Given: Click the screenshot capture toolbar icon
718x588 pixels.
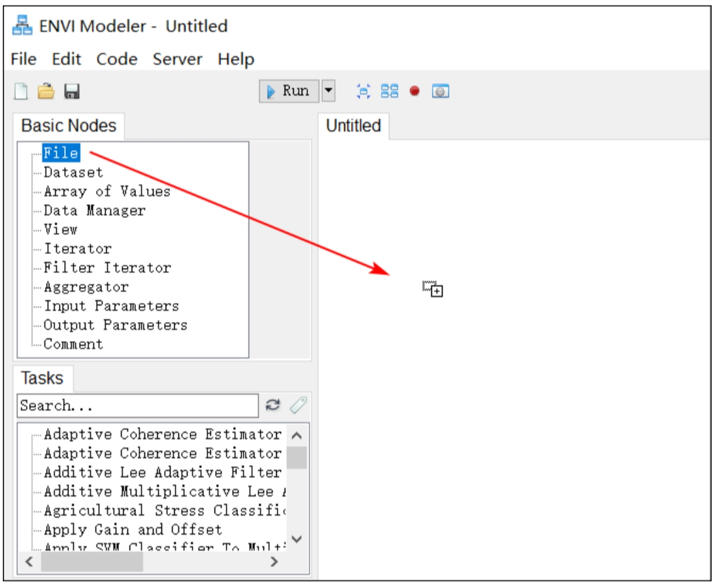Looking at the screenshot, I should click(x=440, y=91).
